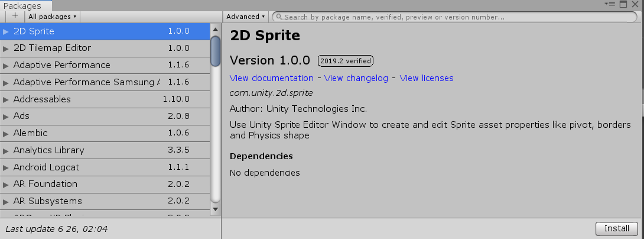Click Android Logcat version 1.1.1

click(178, 167)
